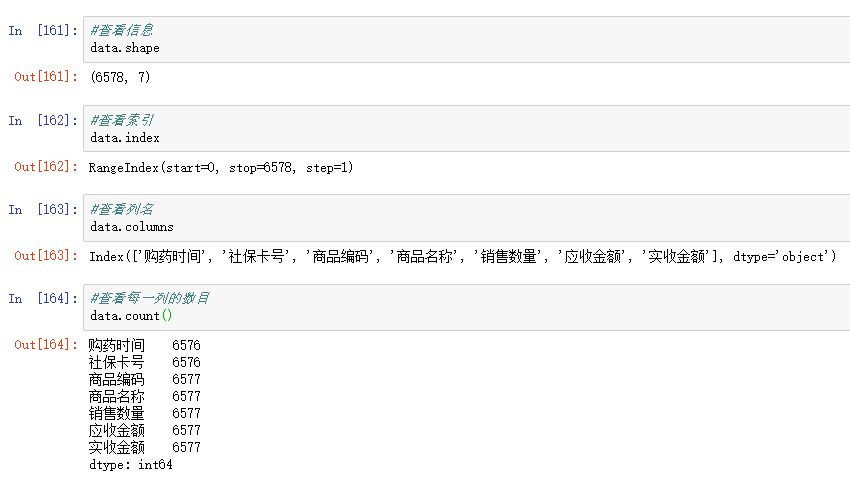Click the Out[164] output prompt
The image size is (850, 482).
46,344
